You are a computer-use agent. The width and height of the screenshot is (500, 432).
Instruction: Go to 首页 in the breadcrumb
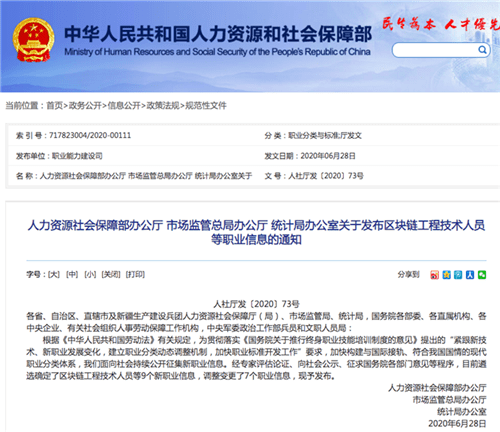coord(55,106)
